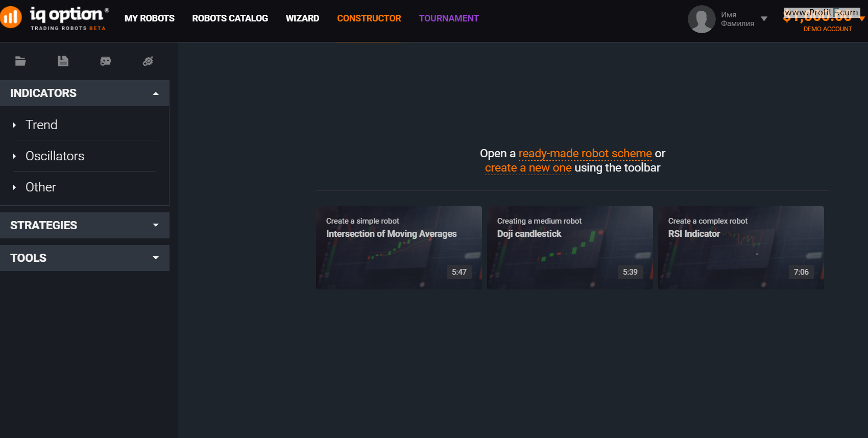Click the DEMO ACCOUNT label
This screenshot has height=438, width=868.
(x=828, y=29)
